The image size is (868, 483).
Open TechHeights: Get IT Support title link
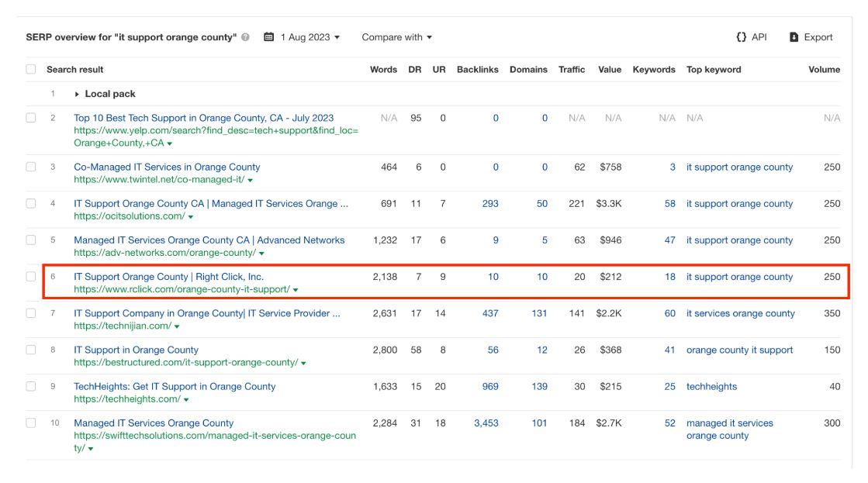coord(175,386)
